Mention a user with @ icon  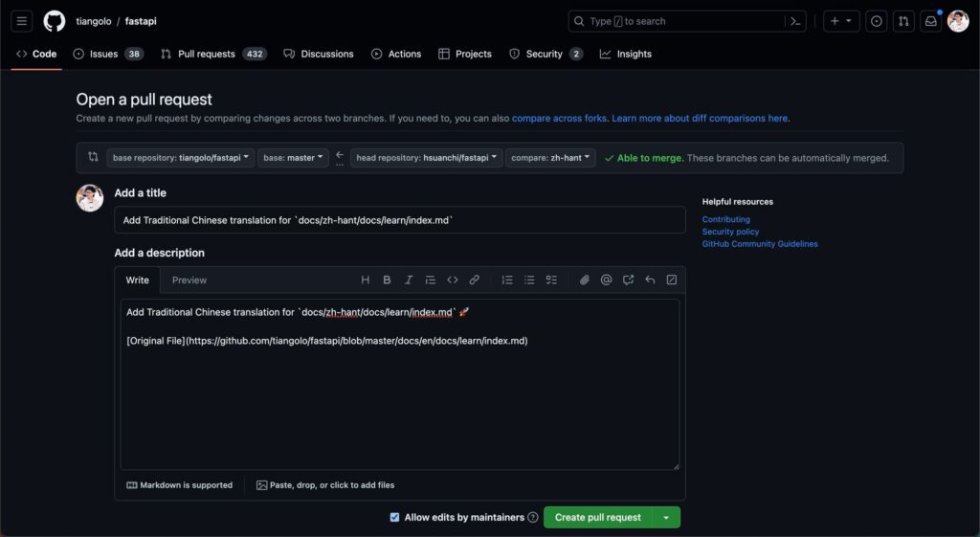pos(606,280)
